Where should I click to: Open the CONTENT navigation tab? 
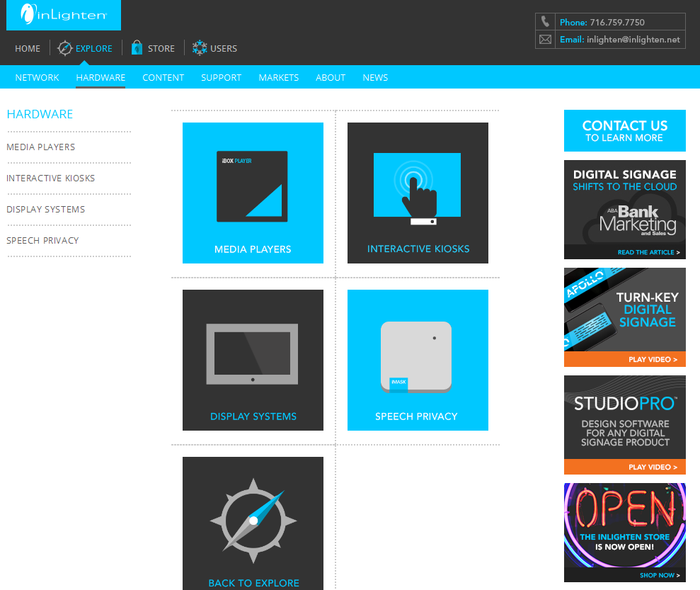click(x=163, y=78)
